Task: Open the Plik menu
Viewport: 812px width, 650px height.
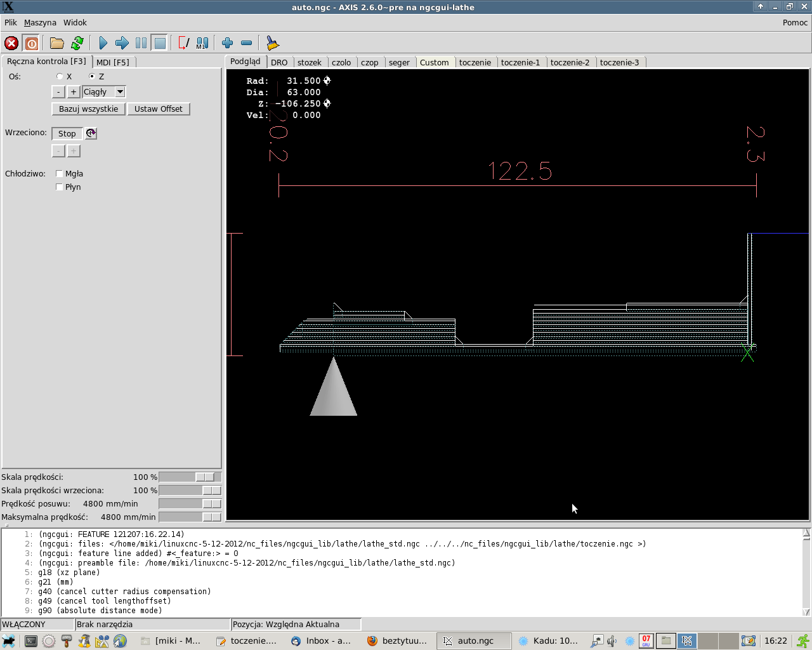Action: (11, 22)
